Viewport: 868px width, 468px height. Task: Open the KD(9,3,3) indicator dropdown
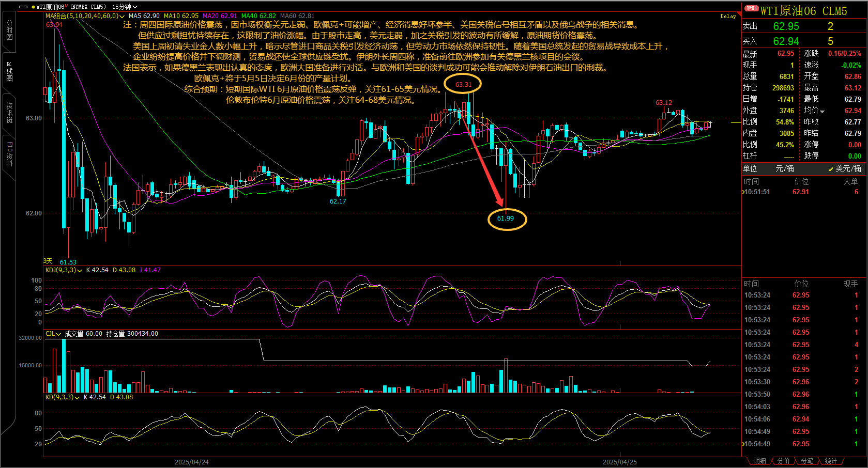pos(78,398)
